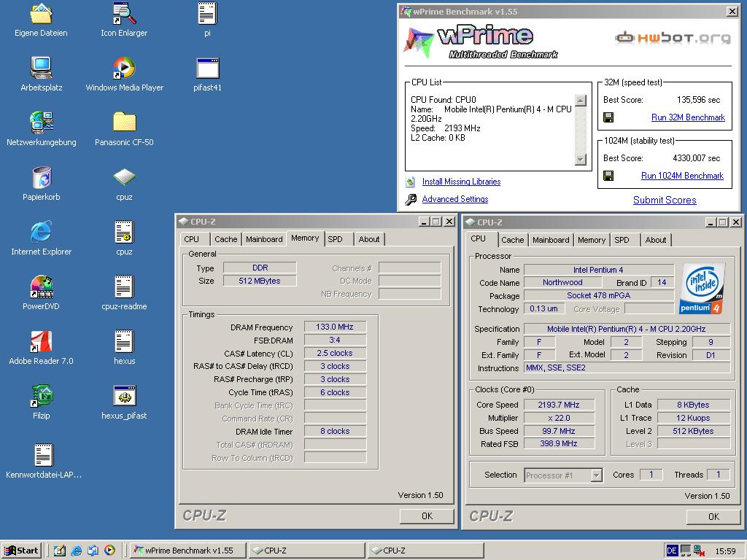The height and width of the screenshot is (560, 747).
Task: Click the Rated FSB 398.9 MHz value
Action: pos(559,444)
